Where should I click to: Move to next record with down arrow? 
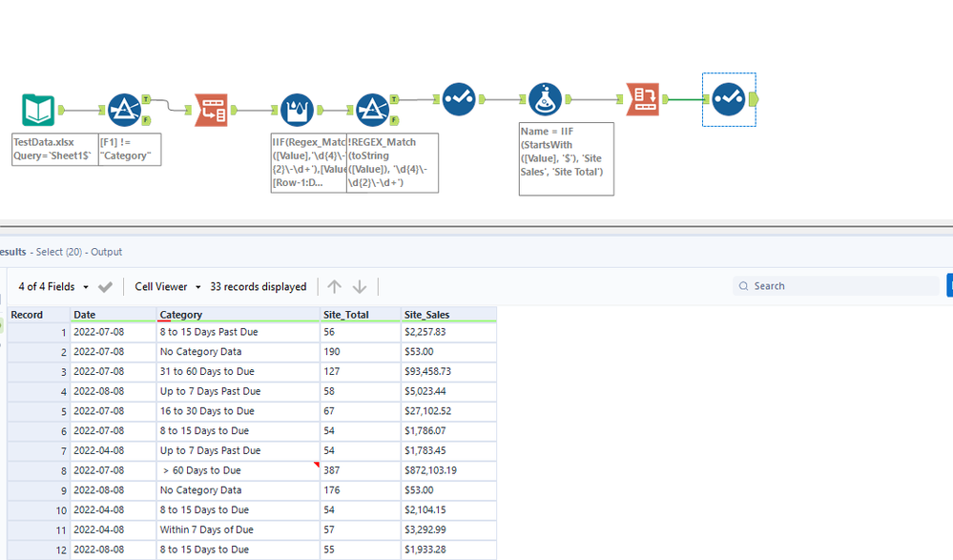point(360,286)
